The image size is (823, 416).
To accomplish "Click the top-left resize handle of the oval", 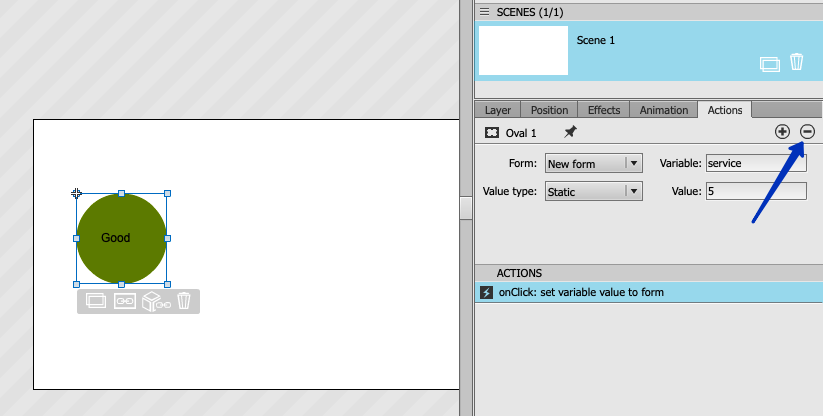I will 77,194.
